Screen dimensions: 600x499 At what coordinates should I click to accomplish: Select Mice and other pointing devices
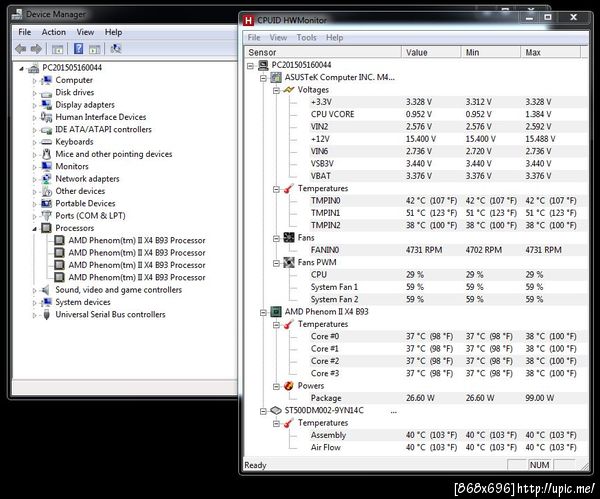click(114, 154)
